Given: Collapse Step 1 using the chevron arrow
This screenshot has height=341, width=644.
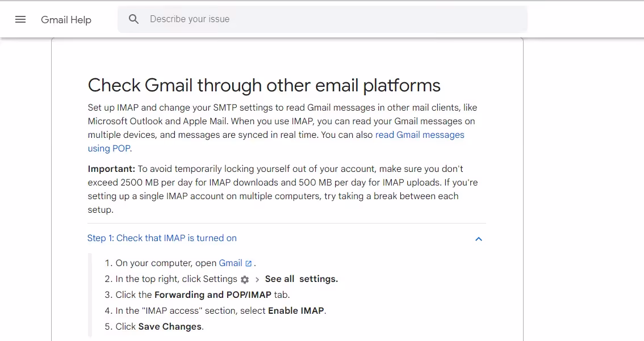Looking at the screenshot, I should pyautogui.click(x=479, y=239).
